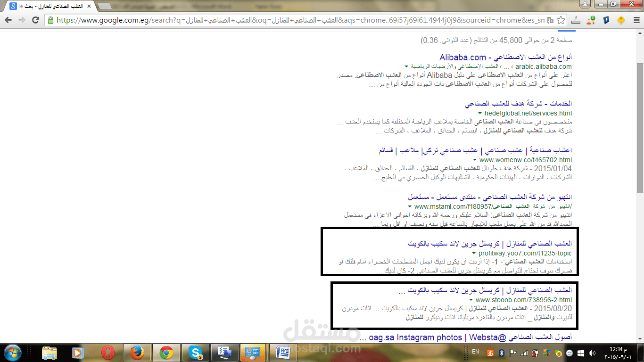Bookmark page with the star icon
Viewport: 644px width, 362px height.
(x=561, y=20)
